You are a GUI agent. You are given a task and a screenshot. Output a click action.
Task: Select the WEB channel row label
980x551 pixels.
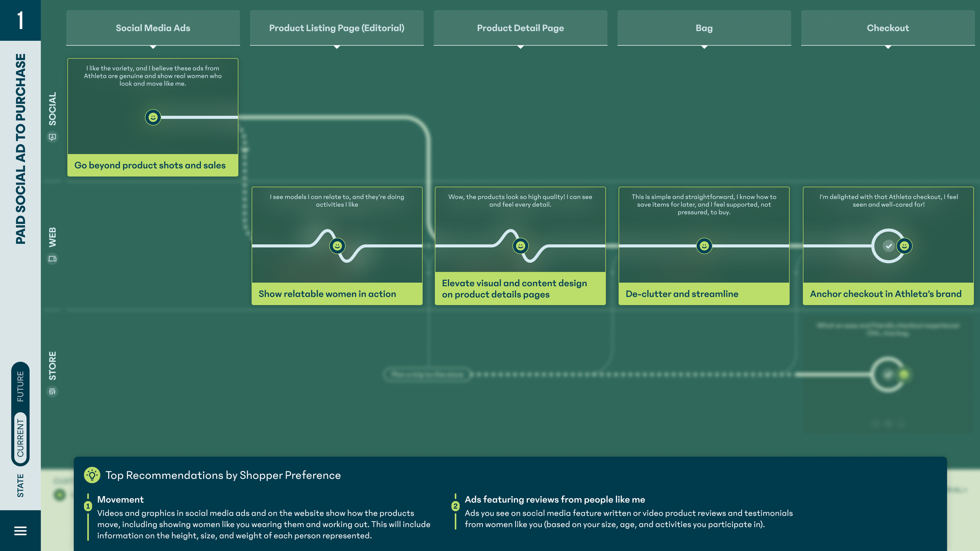pyautogui.click(x=52, y=237)
